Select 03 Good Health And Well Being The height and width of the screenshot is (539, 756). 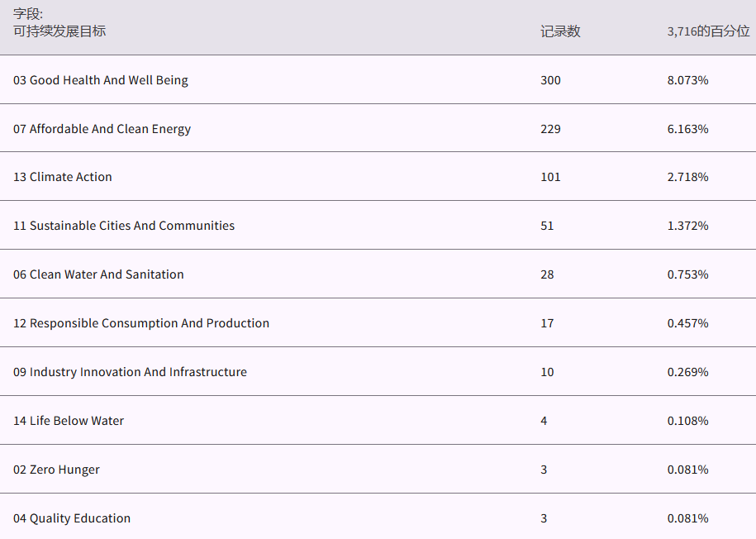(101, 80)
